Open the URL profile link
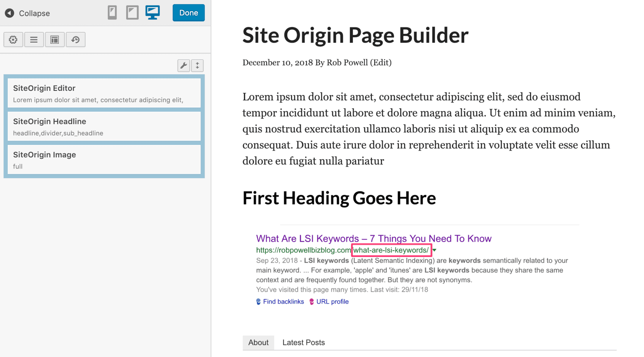The width and height of the screenshot is (644, 357). (332, 301)
